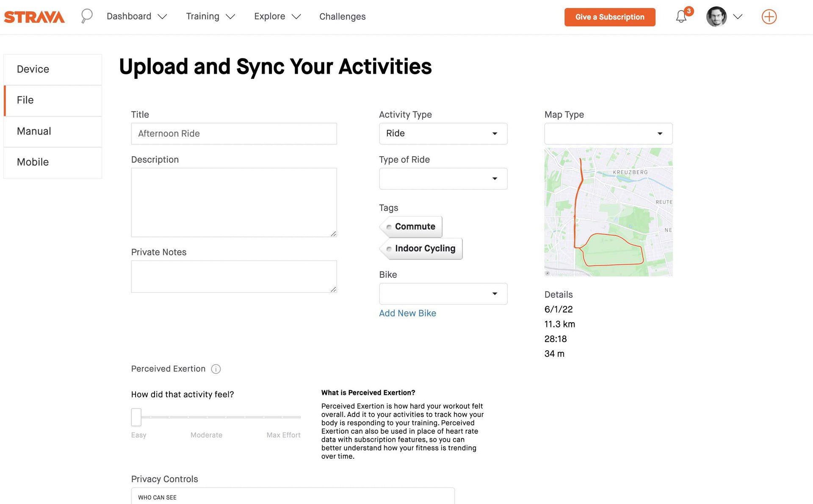The height and width of the screenshot is (504, 813).
Task: Click the map info icon
Action: (x=548, y=273)
